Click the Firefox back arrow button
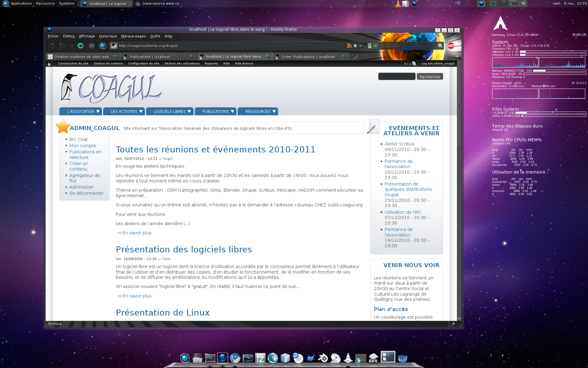The width and height of the screenshot is (588, 368). point(51,46)
